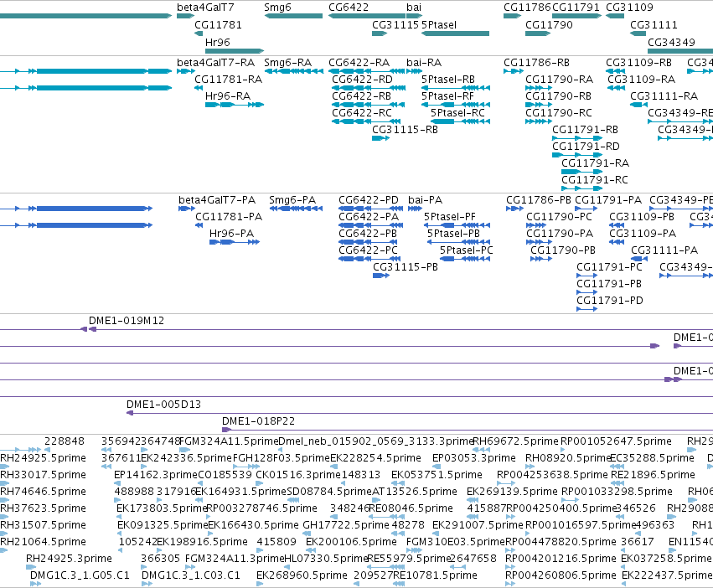
Task: Select the CG11781 gene label
Action: 218,24
